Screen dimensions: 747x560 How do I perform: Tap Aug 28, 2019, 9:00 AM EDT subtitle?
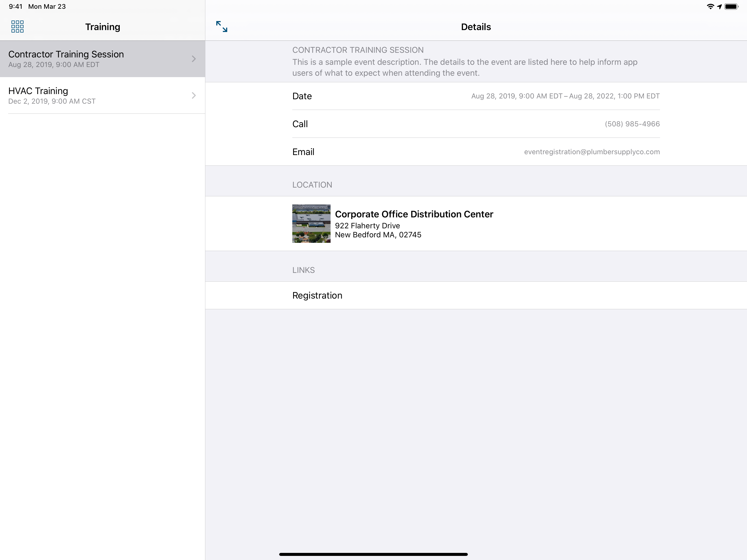coord(54,65)
